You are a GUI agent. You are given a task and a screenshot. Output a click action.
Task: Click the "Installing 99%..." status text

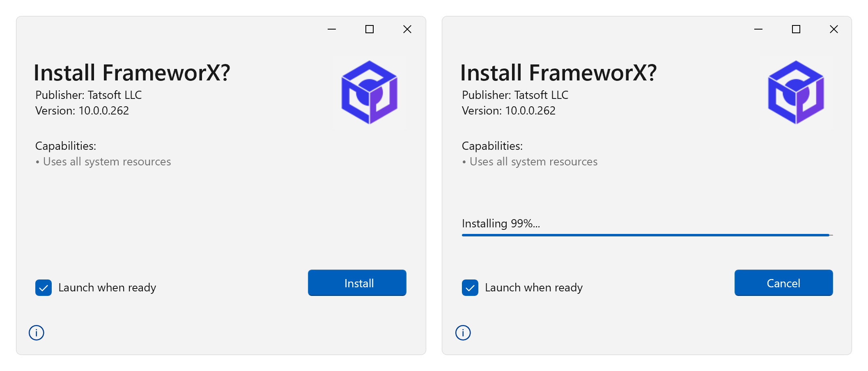pyautogui.click(x=501, y=224)
